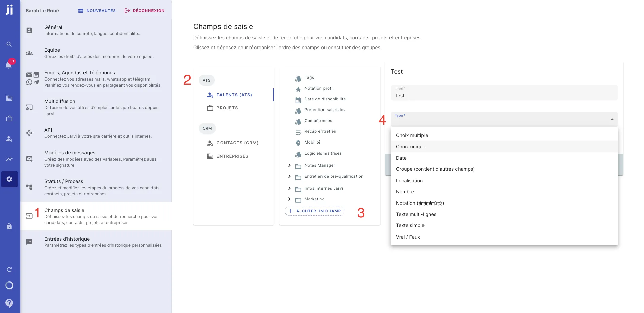The image size is (644, 313).
Task: Open the search icon in the sidebar
Action: [9, 44]
